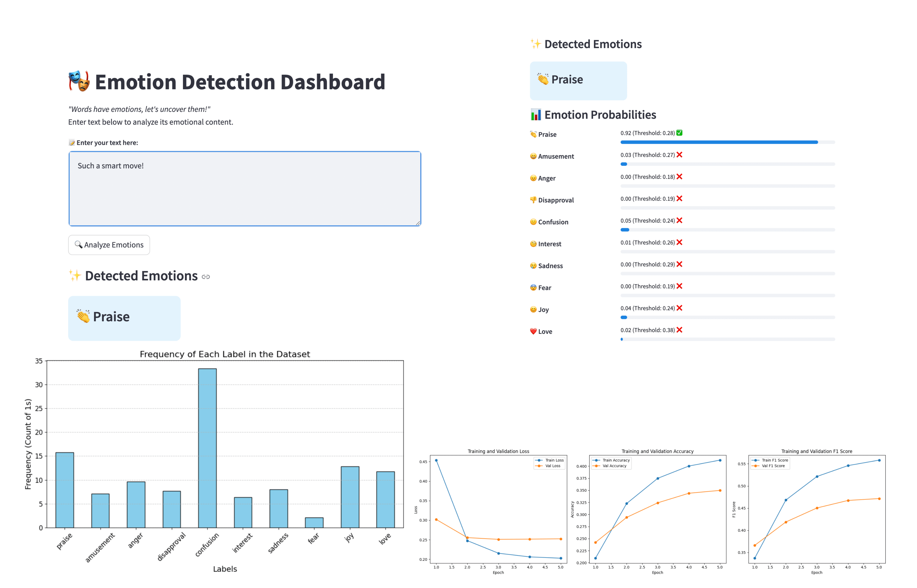Click the red X beside Love threshold
The height and width of the screenshot is (588, 917).
click(679, 330)
